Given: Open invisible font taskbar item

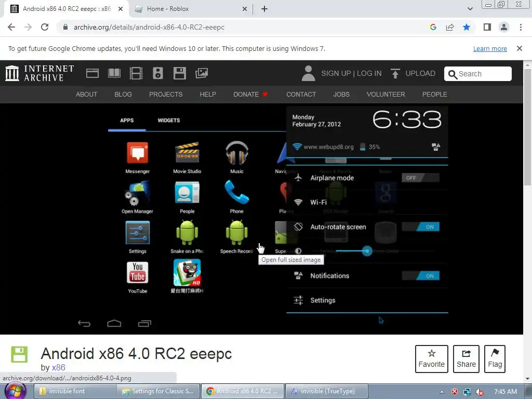Looking at the screenshot, I should (x=75, y=391).
